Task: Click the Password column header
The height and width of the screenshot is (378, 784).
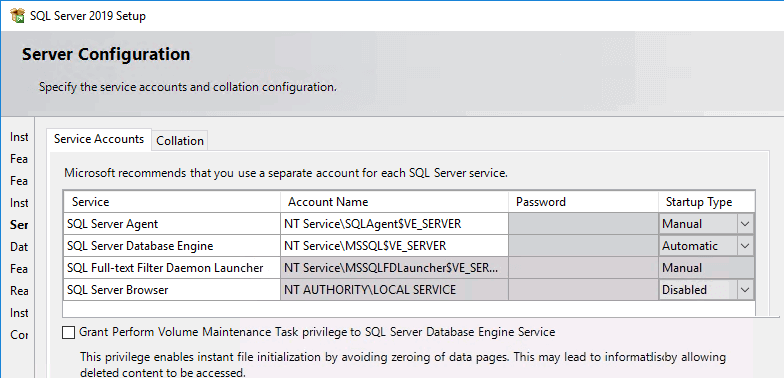Action: point(584,202)
